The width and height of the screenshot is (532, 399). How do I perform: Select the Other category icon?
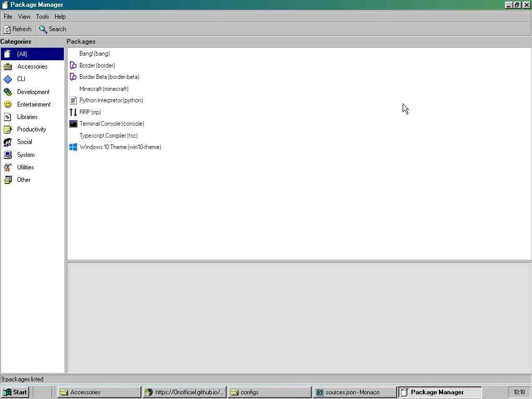click(x=7, y=180)
